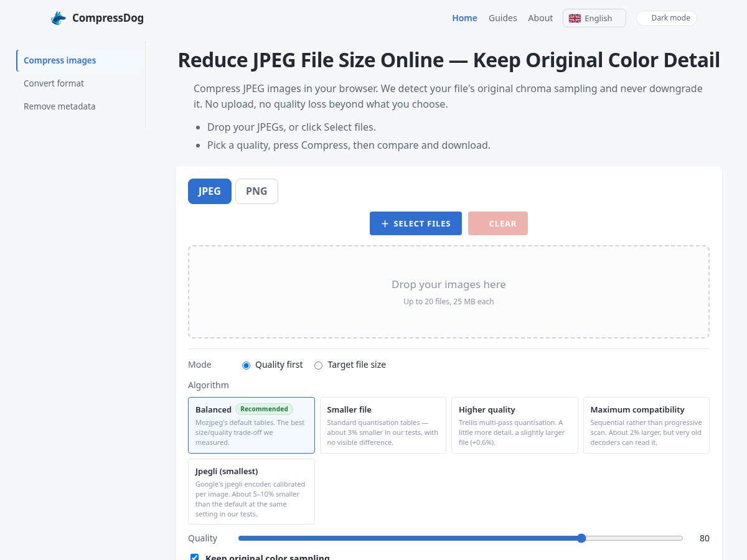The width and height of the screenshot is (747, 560).
Task: Open Compress images in sidebar
Action: (x=79, y=60)
